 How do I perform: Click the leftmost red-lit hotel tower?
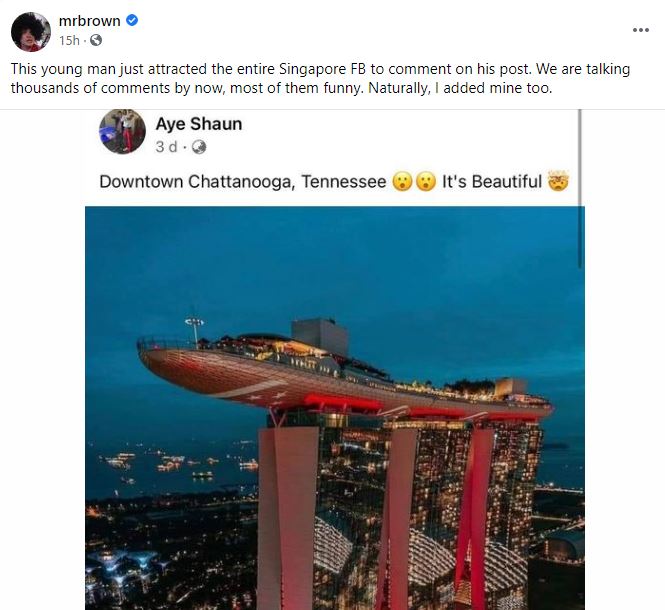coord(288,518)
